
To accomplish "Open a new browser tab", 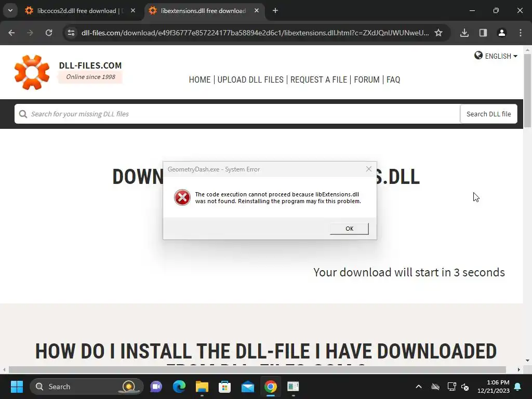I will tap(275, 10).
